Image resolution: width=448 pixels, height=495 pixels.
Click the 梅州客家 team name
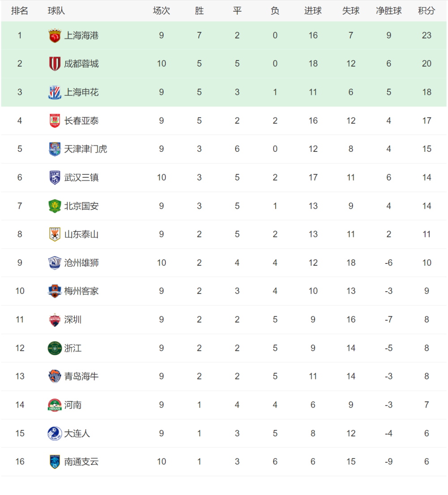(x=82, y=291)
